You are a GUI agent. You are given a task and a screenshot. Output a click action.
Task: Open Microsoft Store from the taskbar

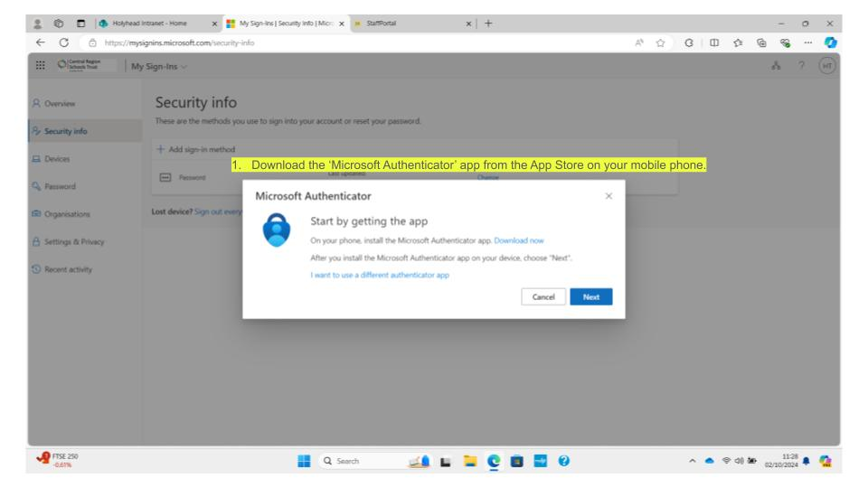point(517,461)
